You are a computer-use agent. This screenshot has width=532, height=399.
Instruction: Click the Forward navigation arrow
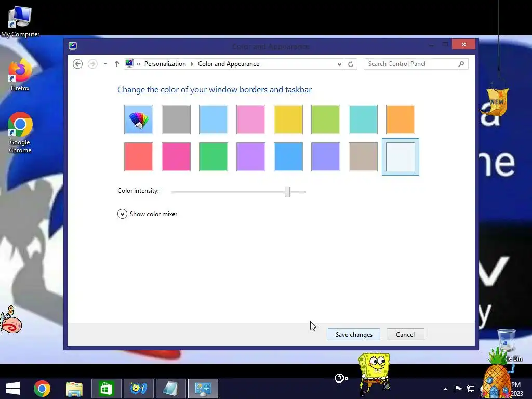click(92, 64)
